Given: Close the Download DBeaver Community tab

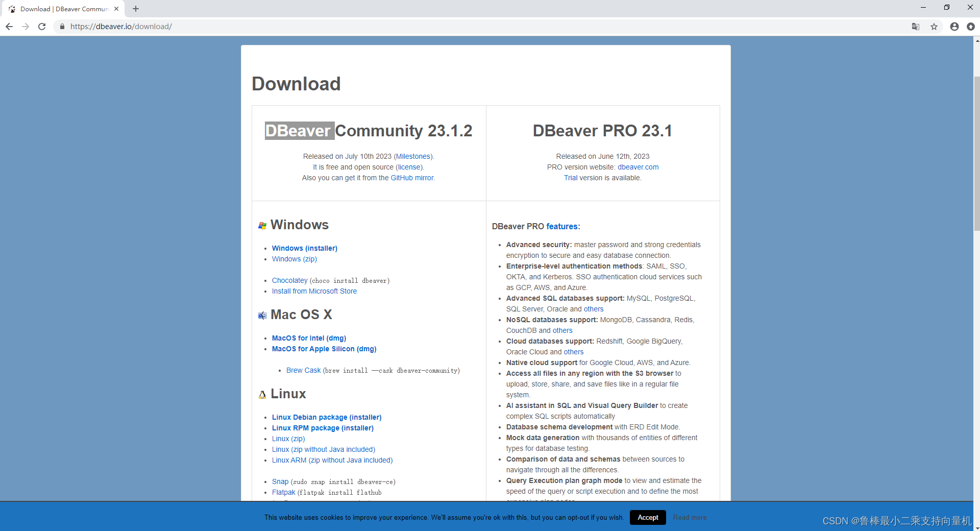Looking at the screenshot, I should tap(116, 9).
